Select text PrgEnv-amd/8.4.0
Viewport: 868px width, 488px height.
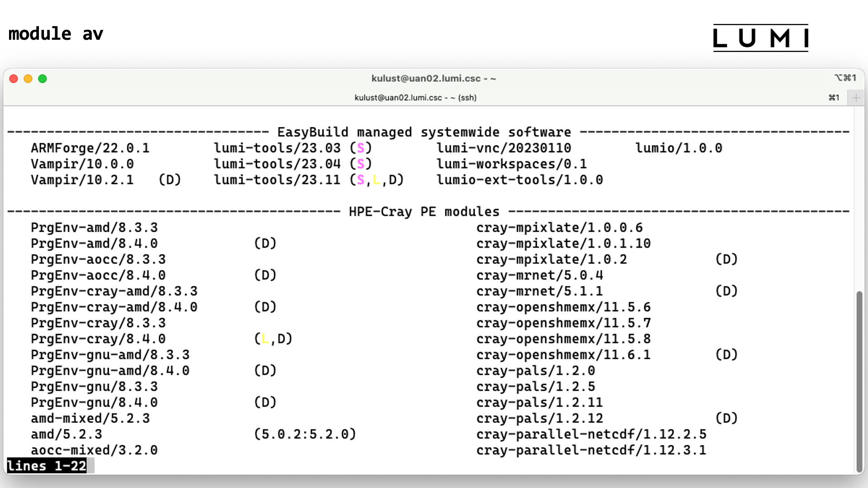pyautogui.click(x=94, y=244)
